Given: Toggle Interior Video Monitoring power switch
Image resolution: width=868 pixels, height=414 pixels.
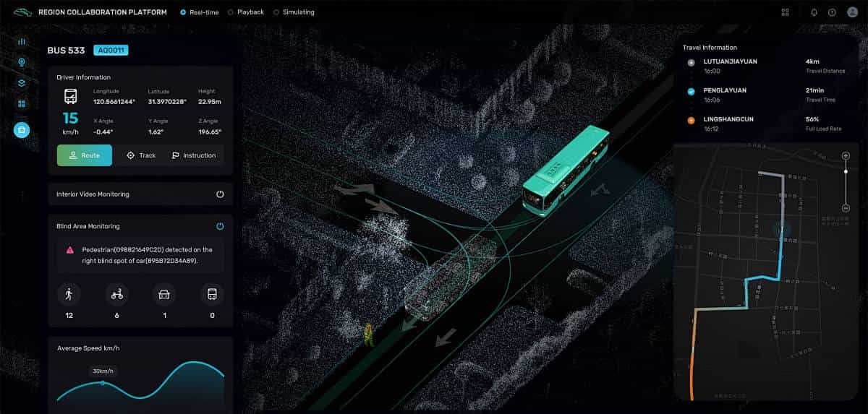Looking at the screenshot, I should point(220,194).
